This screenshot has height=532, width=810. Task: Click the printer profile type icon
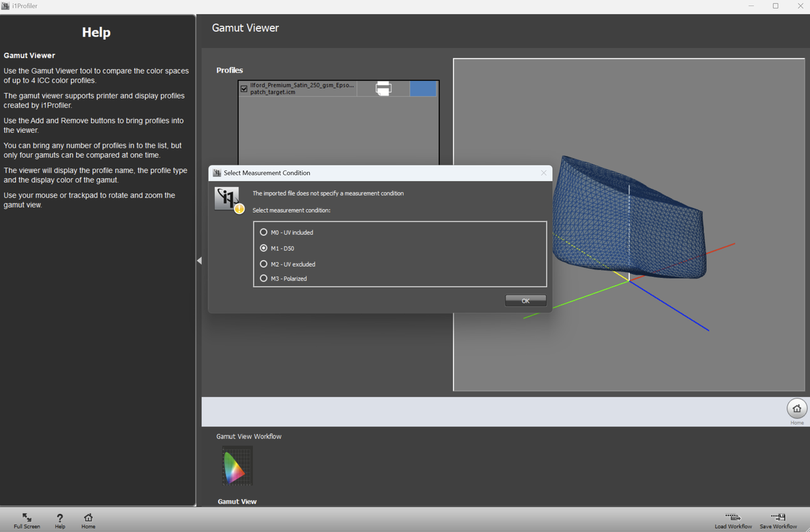[x=383, y=88]
